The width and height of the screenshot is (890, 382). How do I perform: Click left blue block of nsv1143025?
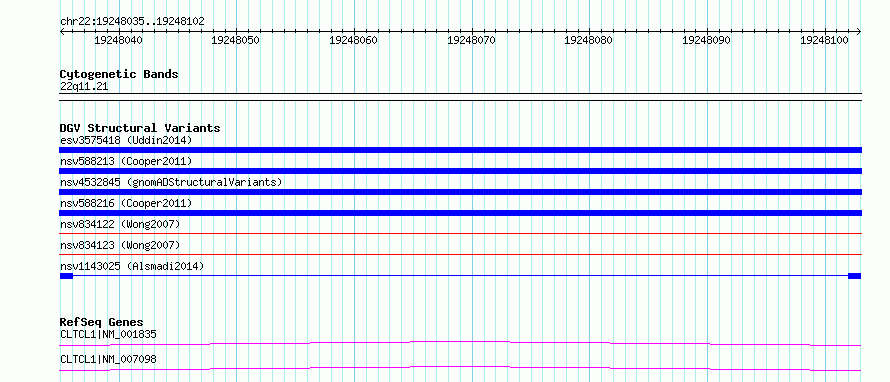tap(66, 276)
